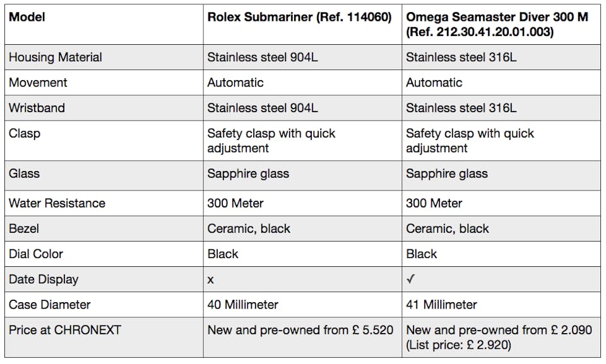
Task: Click the Omega Seamaster Diver column header
Action: point(497,24)
